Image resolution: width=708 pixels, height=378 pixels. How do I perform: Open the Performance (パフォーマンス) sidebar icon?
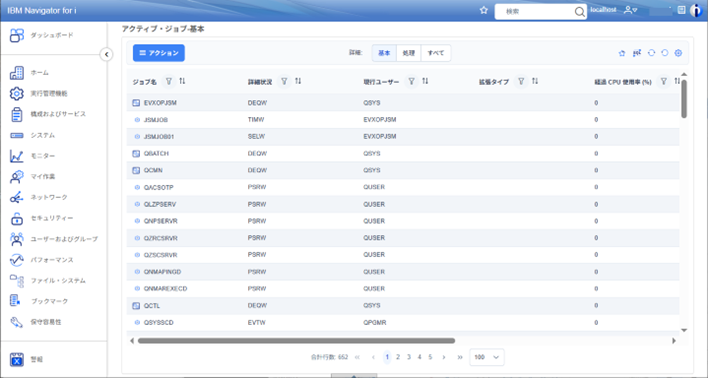pyautogui.click(x=17, y=260)
